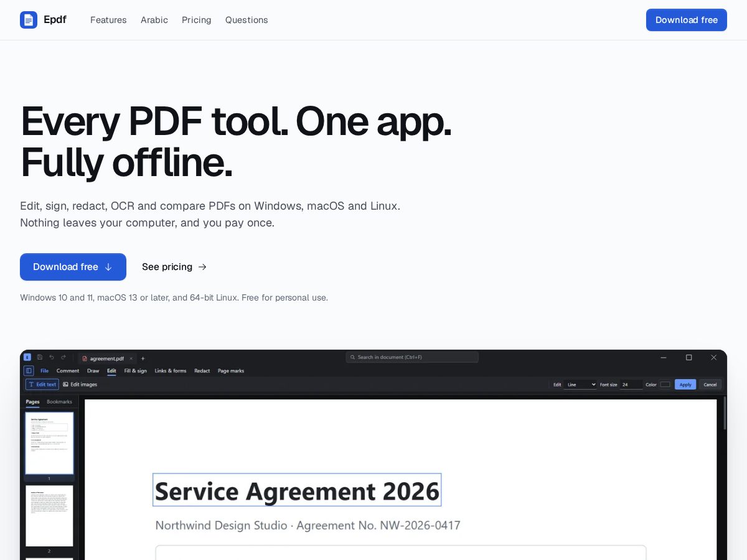Click the redo arrow icon
Viewport: 747px width, 560px height.
click(x=63, y=357)
